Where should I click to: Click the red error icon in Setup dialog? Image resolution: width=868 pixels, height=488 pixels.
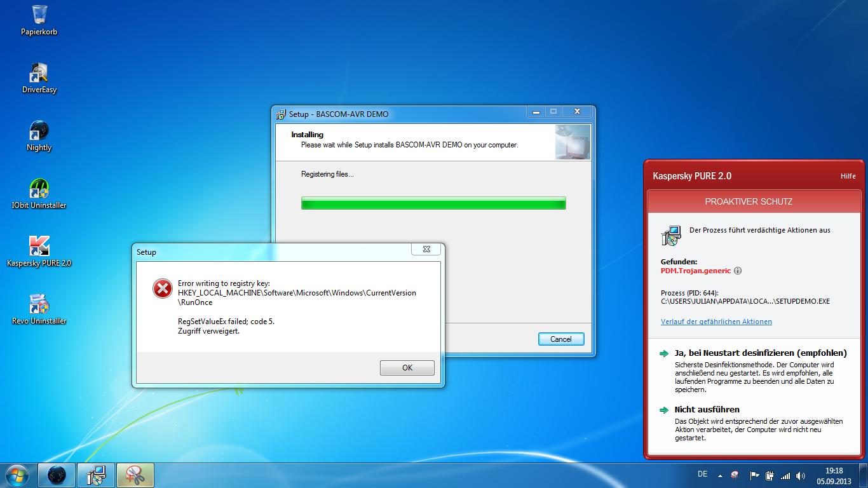(x=163, y=288)
